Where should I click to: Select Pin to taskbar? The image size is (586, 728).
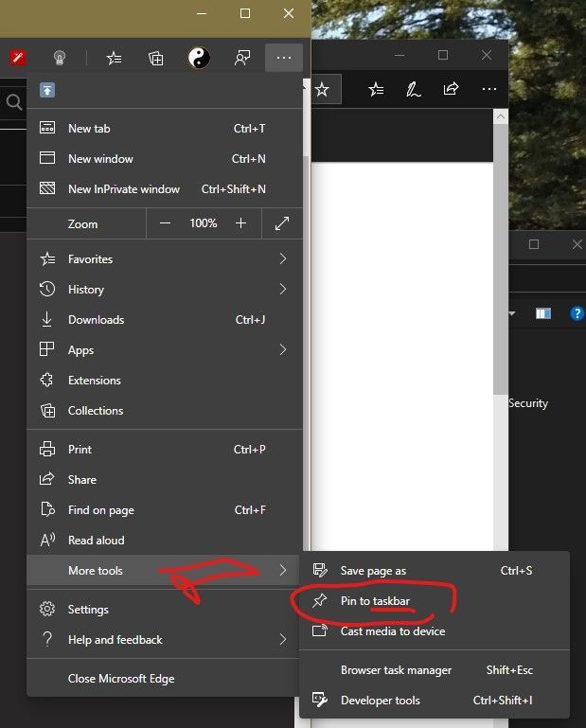[x=435, y=601]
